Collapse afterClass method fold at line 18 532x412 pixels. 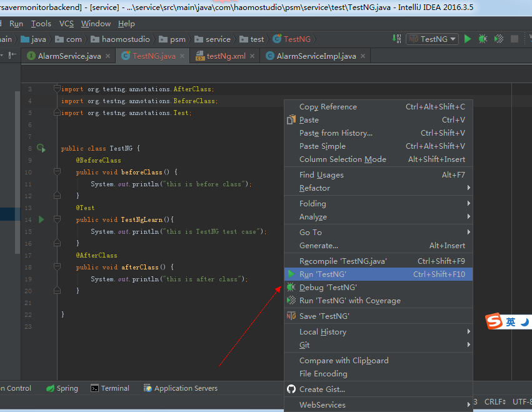[57, 267]
